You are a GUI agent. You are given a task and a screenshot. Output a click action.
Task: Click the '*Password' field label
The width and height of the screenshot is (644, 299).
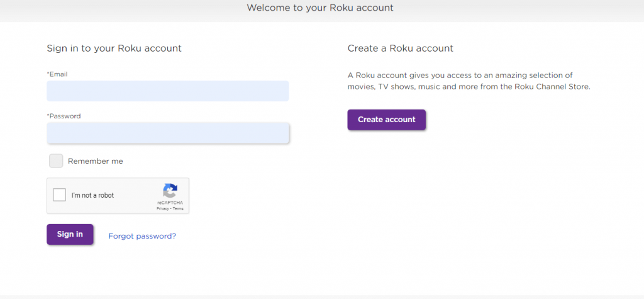[x=64, y=116]
